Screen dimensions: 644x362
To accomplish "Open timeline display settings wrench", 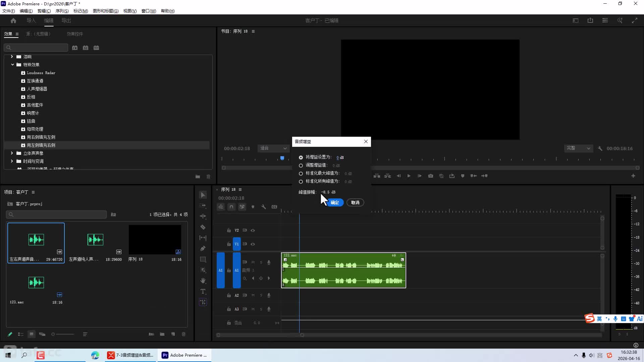I will pos(264,207).
